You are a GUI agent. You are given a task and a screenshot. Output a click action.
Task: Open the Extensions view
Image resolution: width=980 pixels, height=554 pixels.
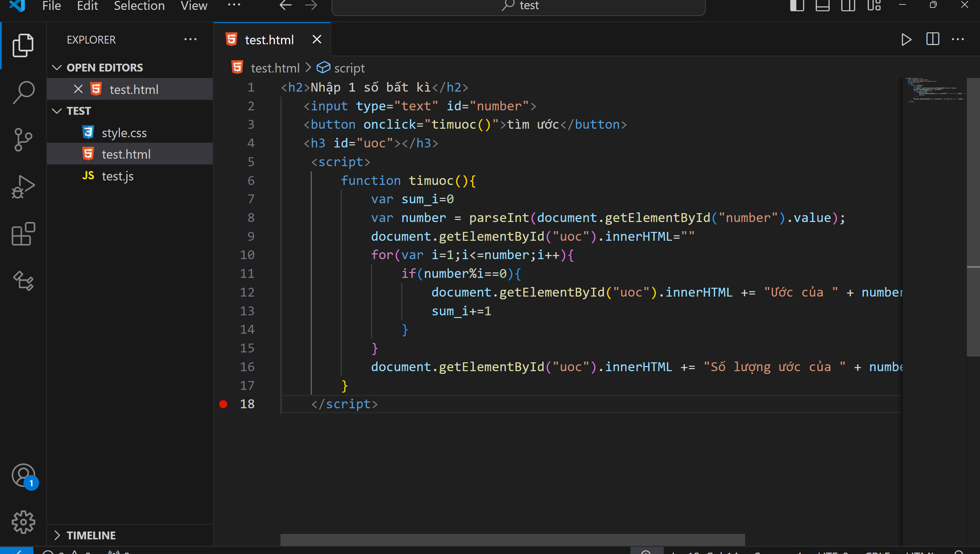click(x=23, y=234)
